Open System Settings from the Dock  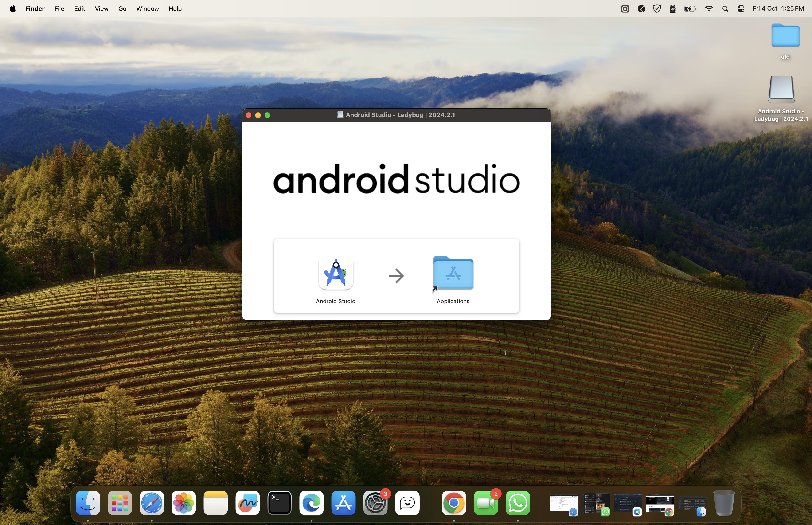pos(375,503)
